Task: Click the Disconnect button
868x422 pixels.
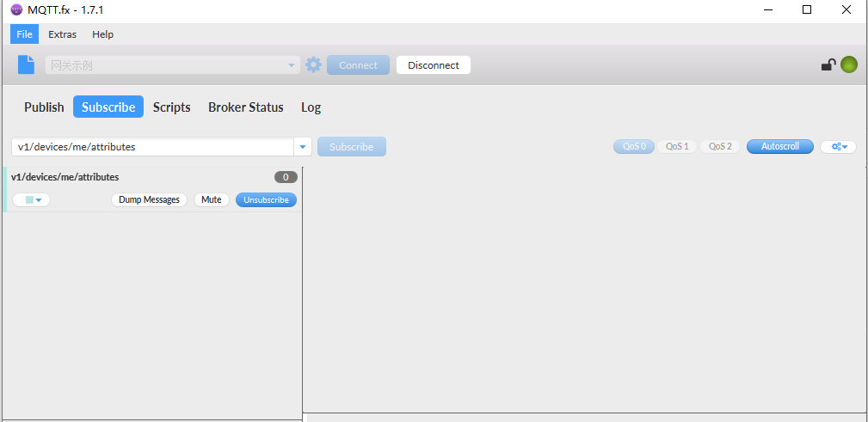Action: click(x=434, y=64)
